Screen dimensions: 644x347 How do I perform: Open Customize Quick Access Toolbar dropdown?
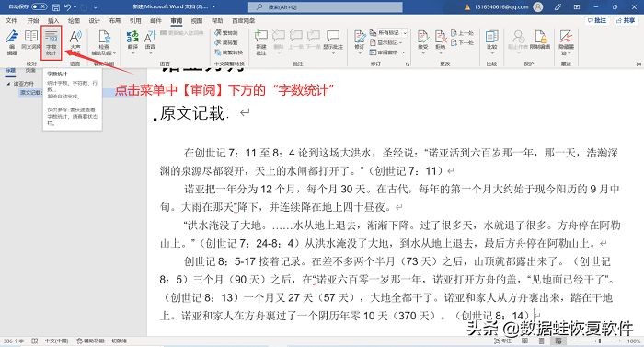pos(96,7)
